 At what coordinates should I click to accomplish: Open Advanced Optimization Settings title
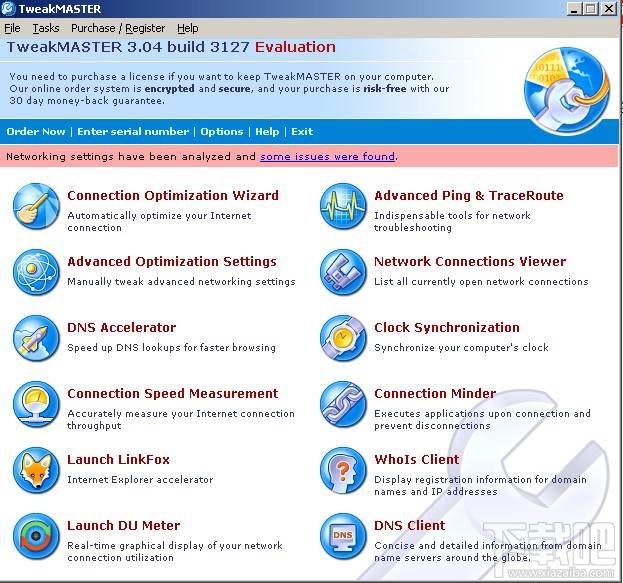172,261
